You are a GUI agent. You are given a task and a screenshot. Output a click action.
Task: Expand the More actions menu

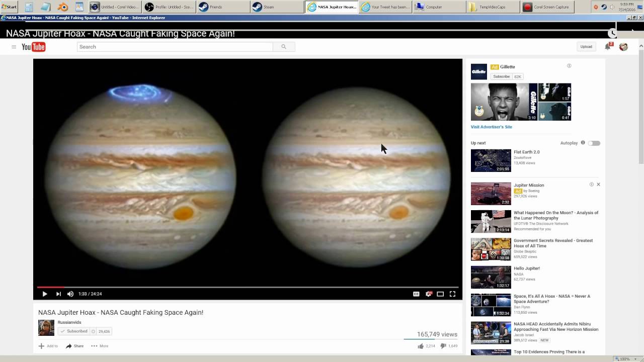click(100, 346)
